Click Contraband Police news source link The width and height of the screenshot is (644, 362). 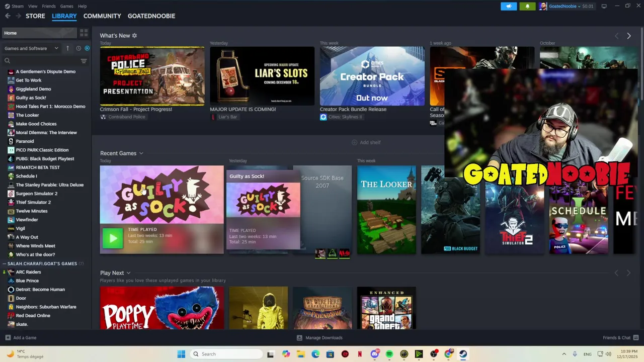click(x=126, y=117)
